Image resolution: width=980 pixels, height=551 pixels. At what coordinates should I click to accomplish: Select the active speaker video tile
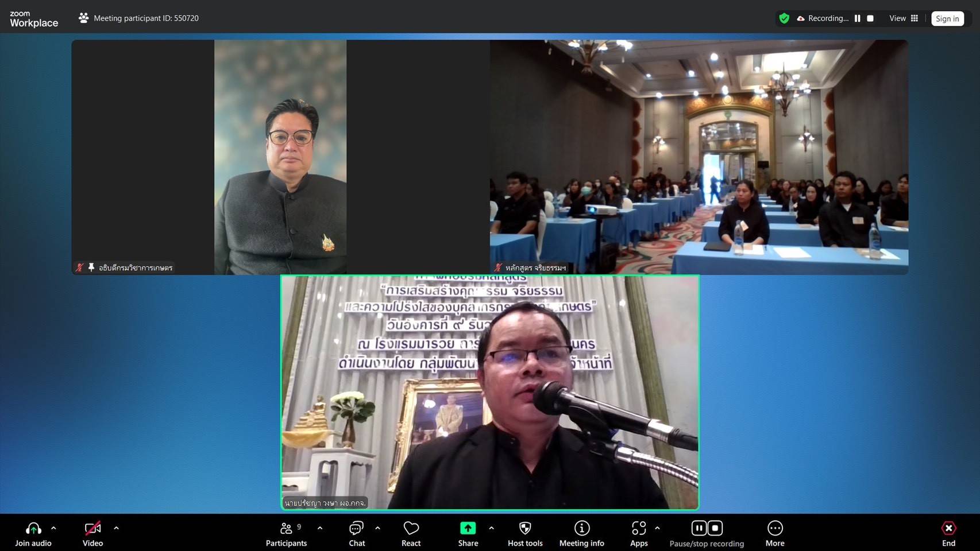[489, 393]
